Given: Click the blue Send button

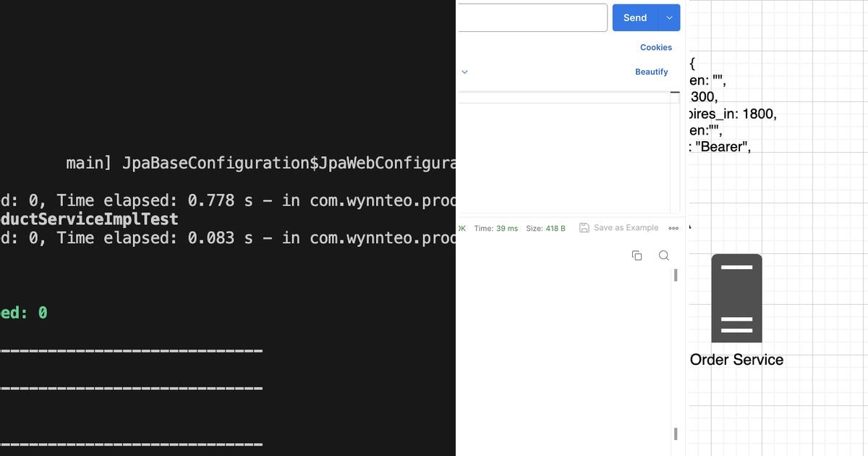Looking at the screenshot, I should (x=634, y=17).
